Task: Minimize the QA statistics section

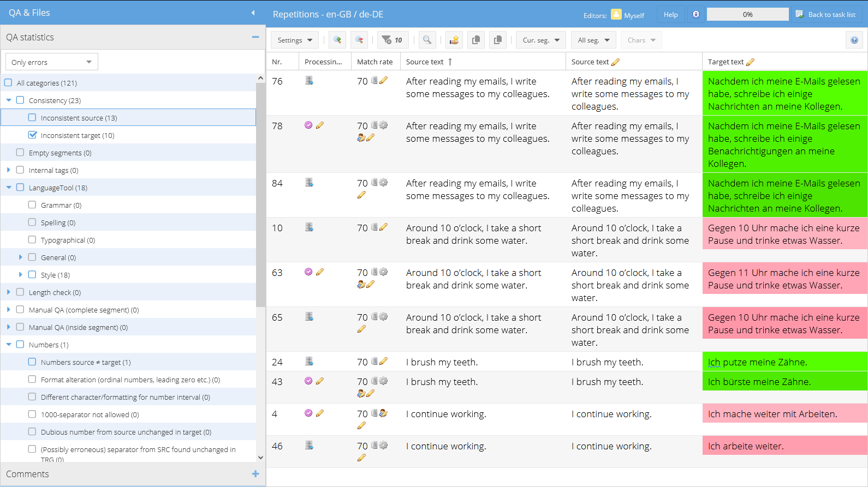Action: [x=255, y=37]
